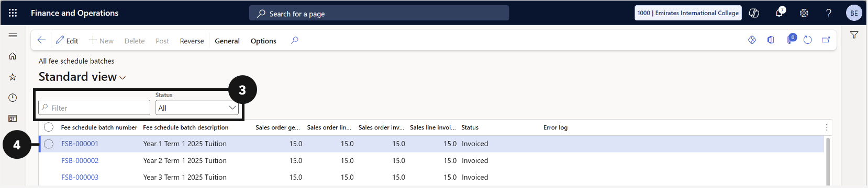Open the BE user account avatar
This screenshot has width=868, height=188.
click(854, 13)
